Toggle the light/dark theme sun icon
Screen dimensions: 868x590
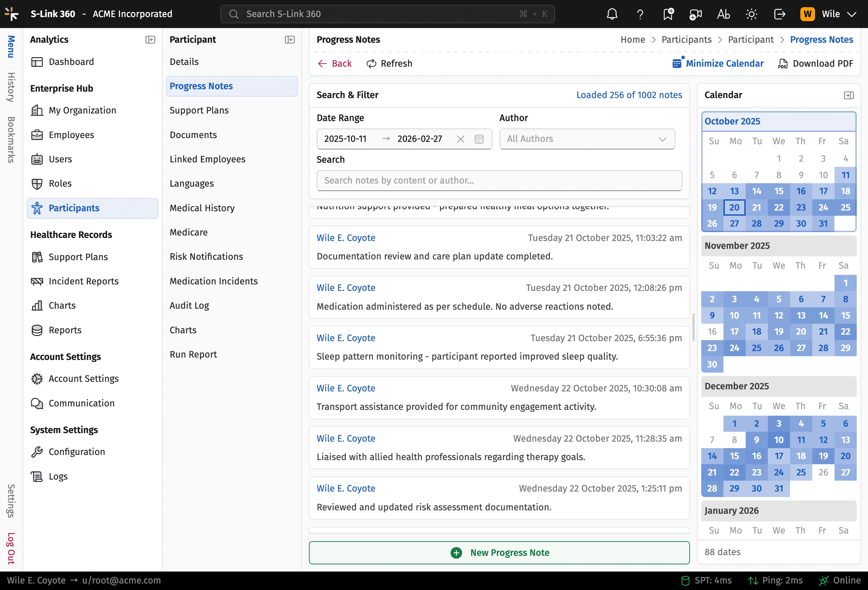(x=751, y=14)
